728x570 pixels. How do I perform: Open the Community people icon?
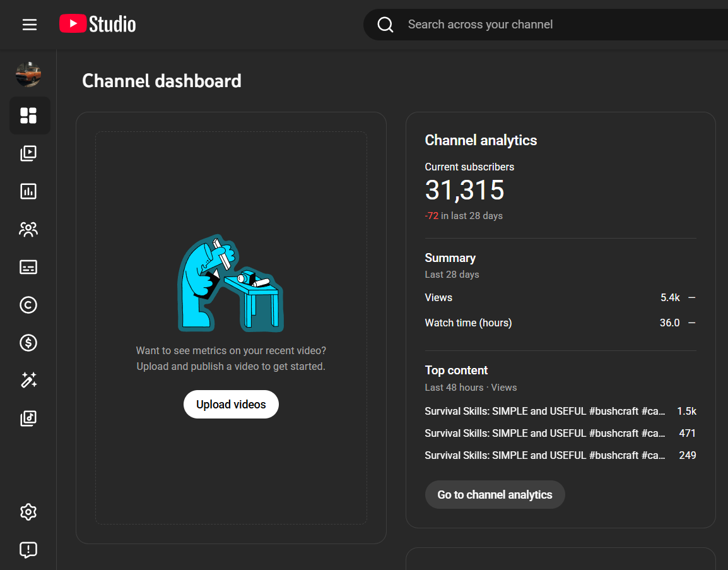[29, 229]
